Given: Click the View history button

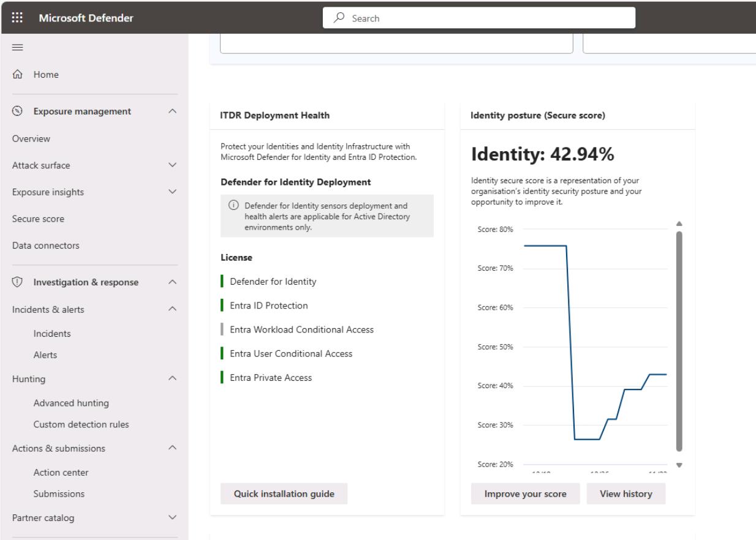Looking at the screenshot, I should coord(626,494).
